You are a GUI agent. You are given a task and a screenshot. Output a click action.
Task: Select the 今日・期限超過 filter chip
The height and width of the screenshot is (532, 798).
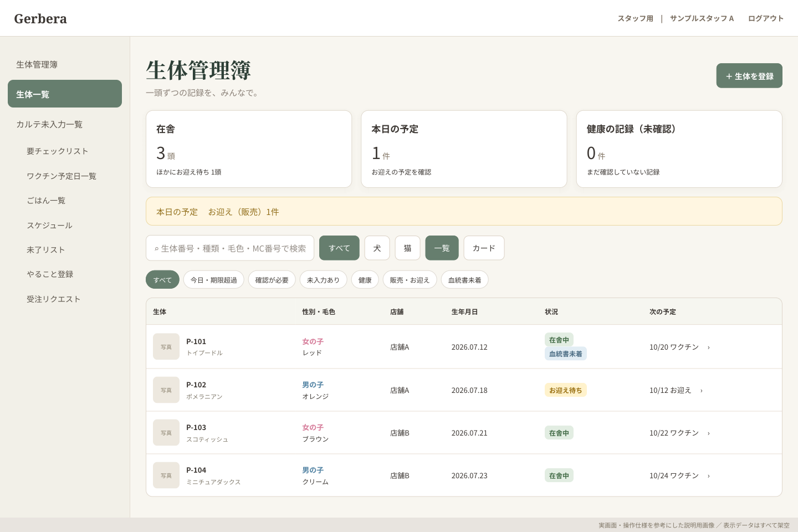tap(214, 280)
